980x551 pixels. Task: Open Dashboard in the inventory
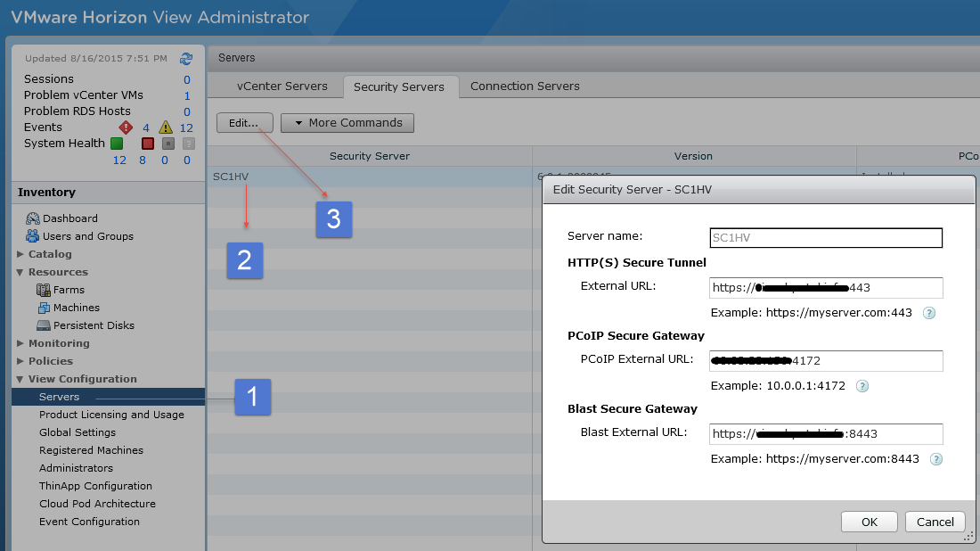click(70, 218)
